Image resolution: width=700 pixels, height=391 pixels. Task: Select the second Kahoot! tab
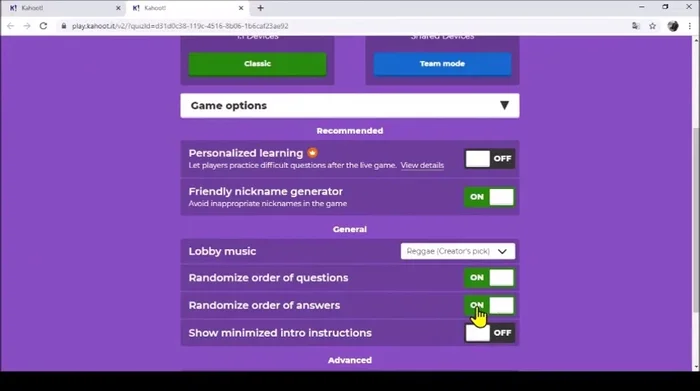tap(188, 8)
